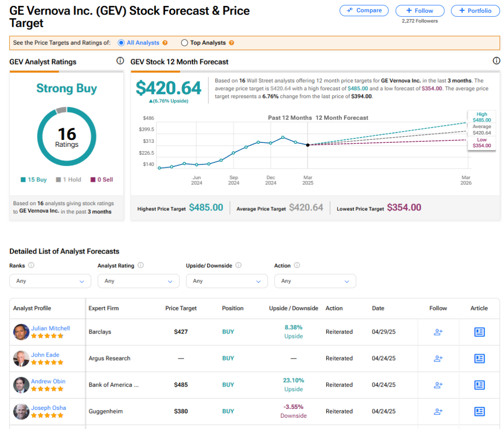Click the Action filter info icon

point(297,265)
